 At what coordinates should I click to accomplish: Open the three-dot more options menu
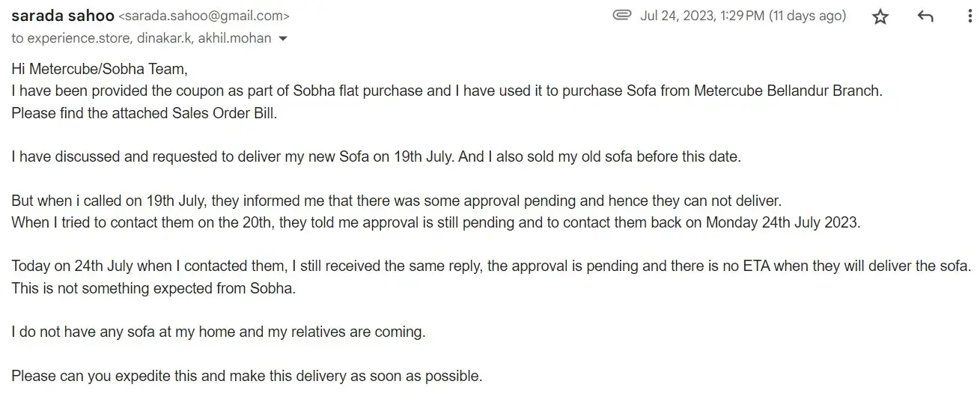click(x=970, y=16)
